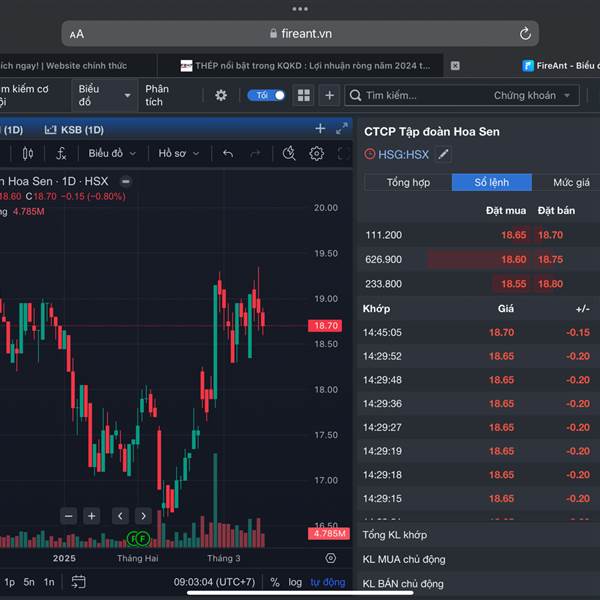This screenshot has height=600, width=600.
Task: Expand the Chứng khoán search type dropdown
Action: pos(532,95)
